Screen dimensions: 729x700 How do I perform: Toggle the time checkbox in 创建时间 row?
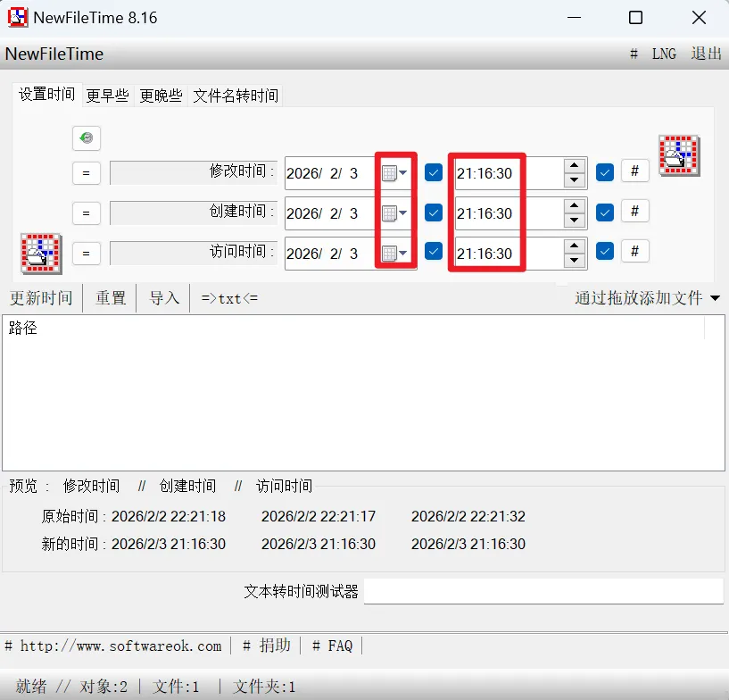[605, 212]
